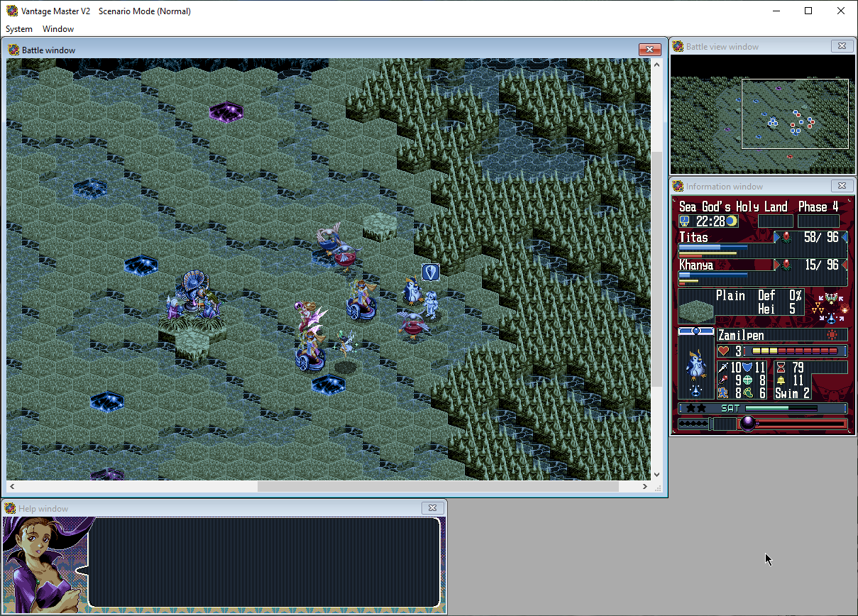Click the sword attack stat icon
858x616 pixels.
coord(723,367)
